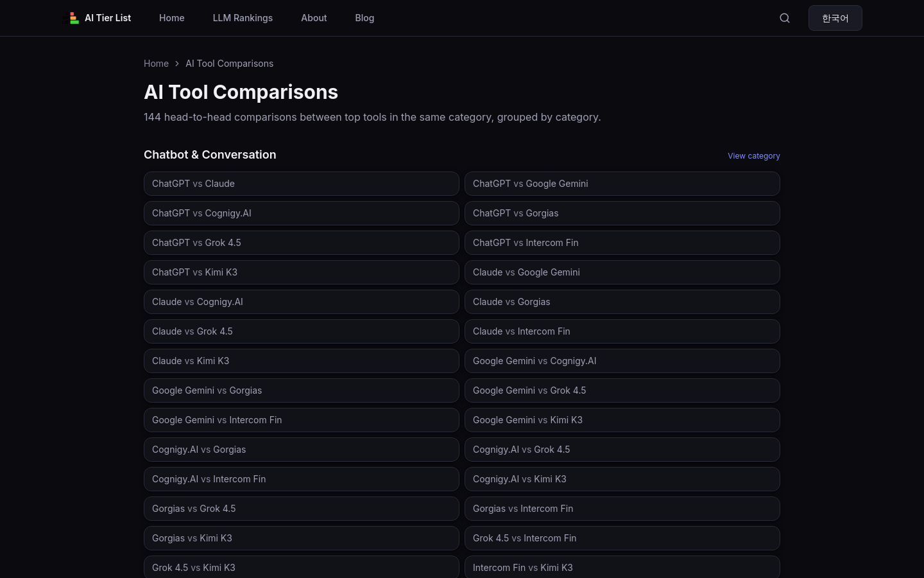This screenshot has height=578, width=924.
Task: Open Google Gemini vs Cognigy.AI comparison
Action: 622,361
